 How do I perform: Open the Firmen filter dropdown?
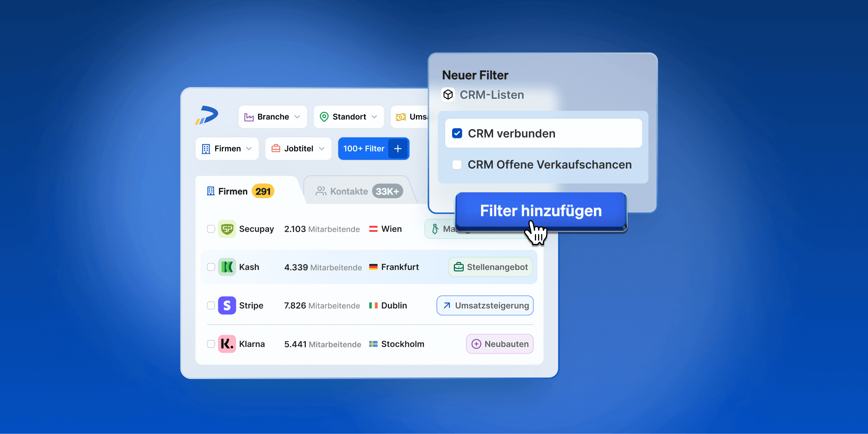click(227, 148)
